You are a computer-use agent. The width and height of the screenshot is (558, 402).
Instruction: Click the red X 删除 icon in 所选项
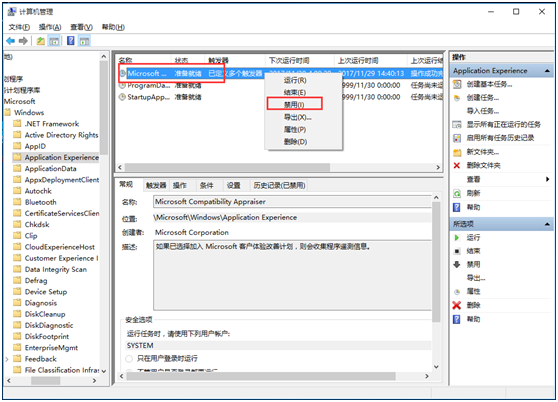[x=457, y=305]
